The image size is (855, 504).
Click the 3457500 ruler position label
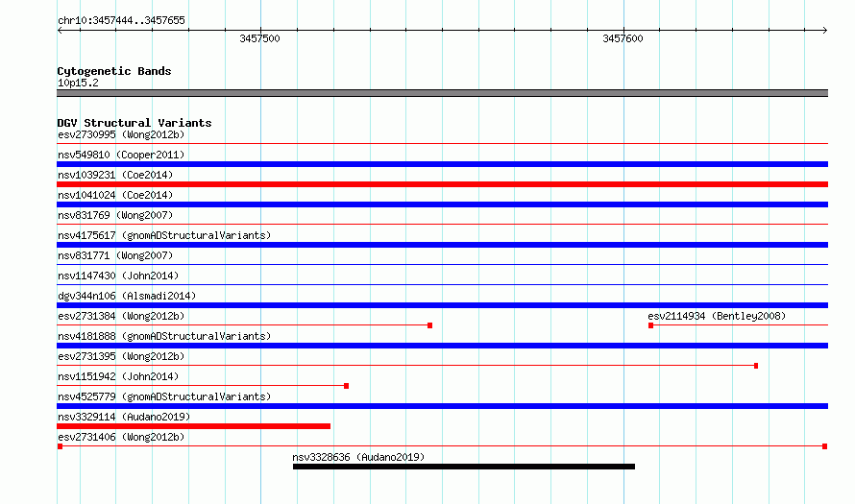(x=259, y=38)
